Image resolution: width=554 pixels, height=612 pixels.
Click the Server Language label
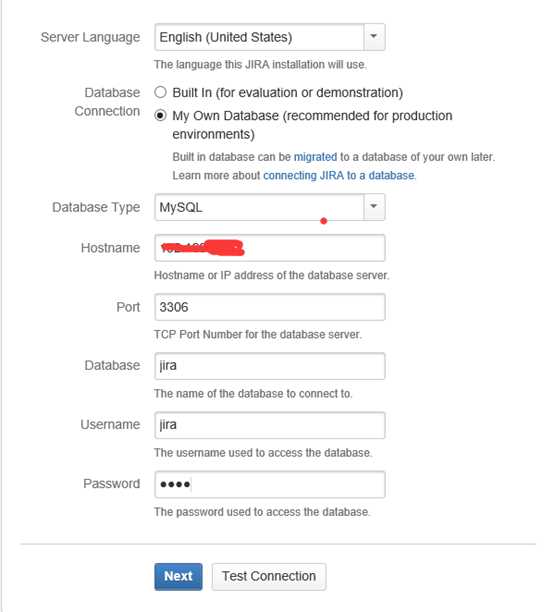(90, 37)
